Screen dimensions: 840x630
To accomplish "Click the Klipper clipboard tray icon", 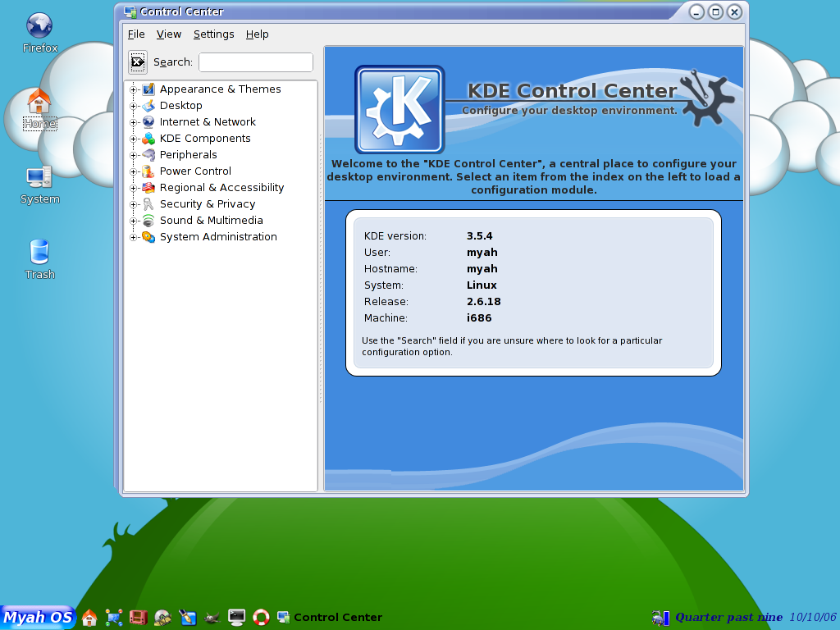I will 657,619.
